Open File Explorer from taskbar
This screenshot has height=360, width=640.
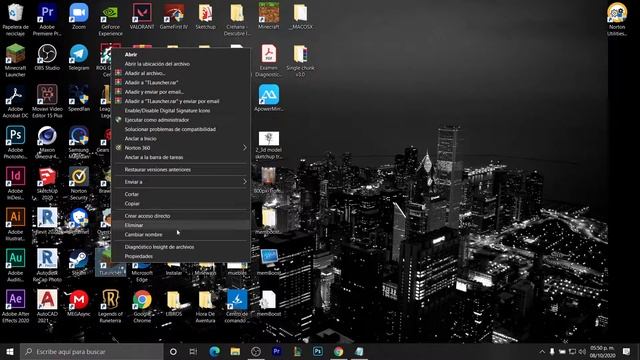235,351
